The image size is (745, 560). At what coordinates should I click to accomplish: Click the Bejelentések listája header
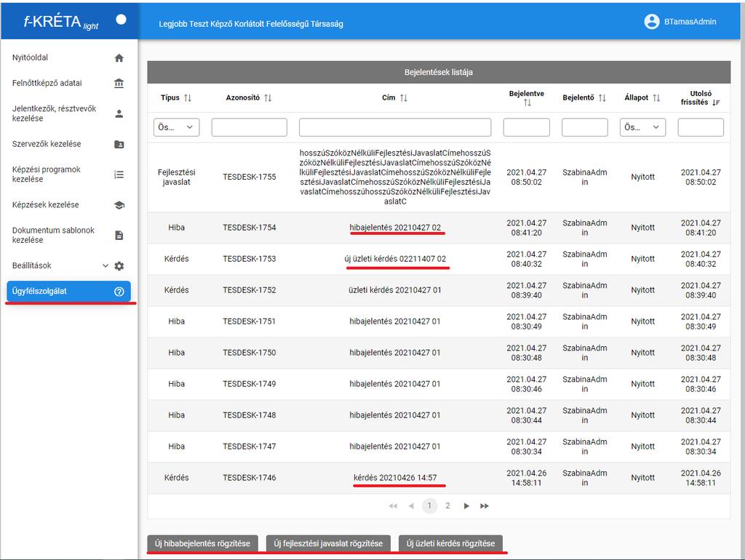click(439, 72)
